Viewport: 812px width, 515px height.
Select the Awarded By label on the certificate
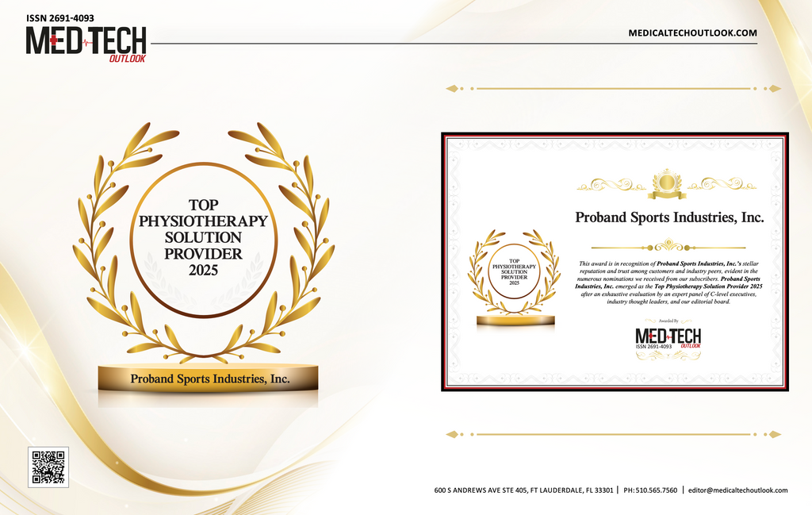(668, 319)
